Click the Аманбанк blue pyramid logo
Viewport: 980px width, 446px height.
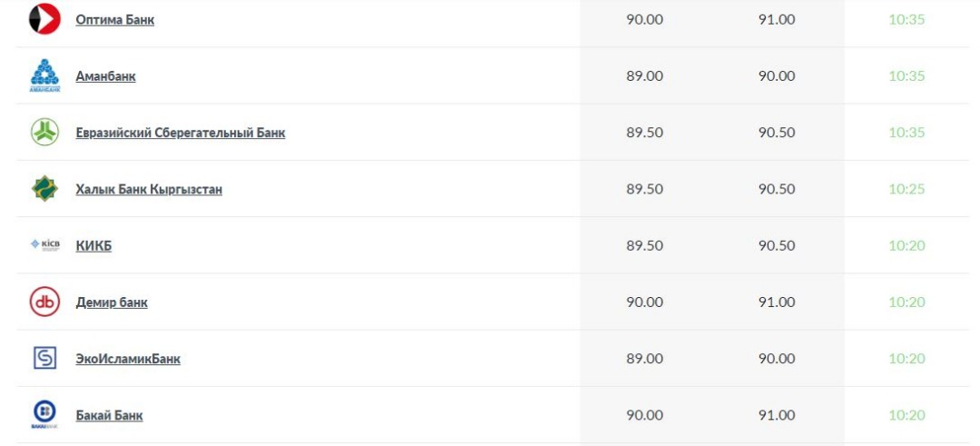point(44,75)
